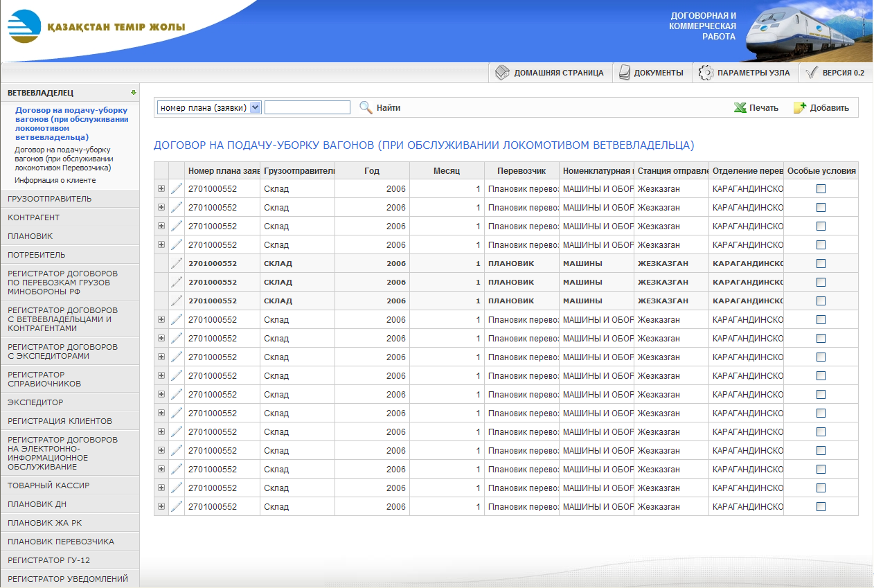Open the Грузоотправитель sidebar menu section
The height and width of the screenshot is (588, 874).
pyautogui.click(x=50, y=199)
